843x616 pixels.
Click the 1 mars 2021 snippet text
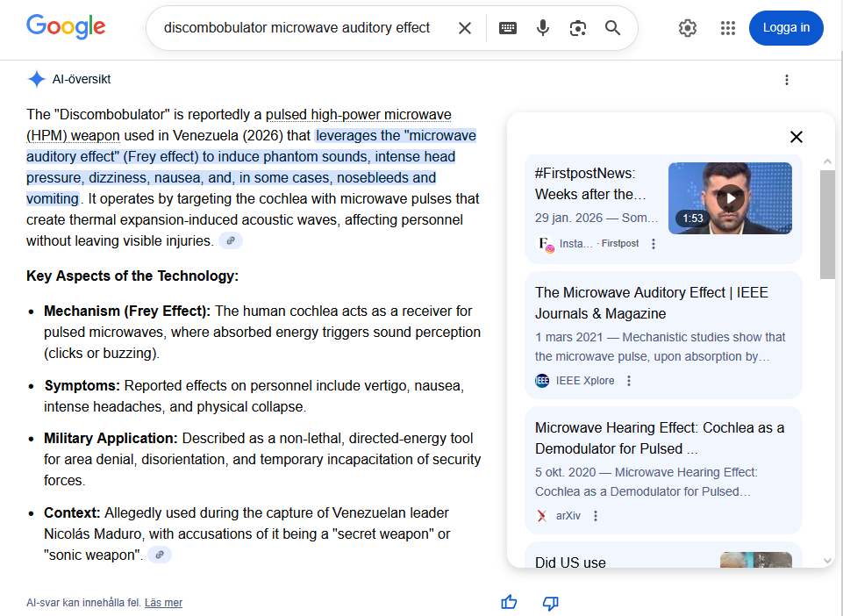661,347
